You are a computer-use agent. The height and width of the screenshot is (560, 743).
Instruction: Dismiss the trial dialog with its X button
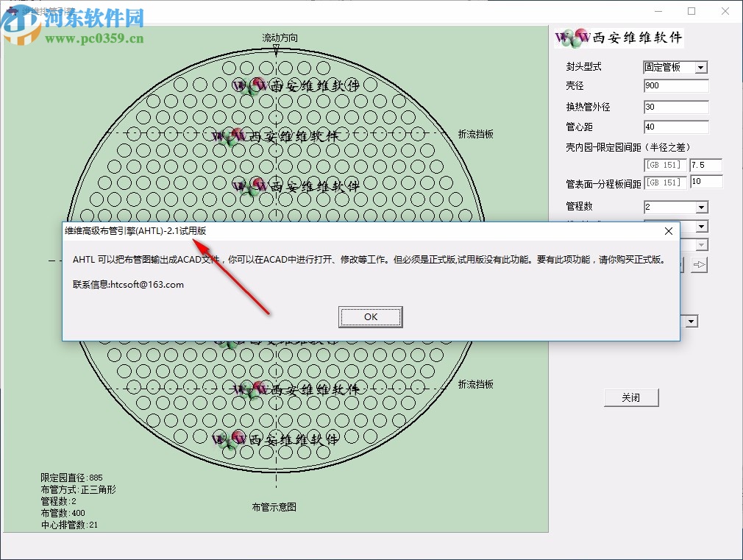click(x=668, y=230)
